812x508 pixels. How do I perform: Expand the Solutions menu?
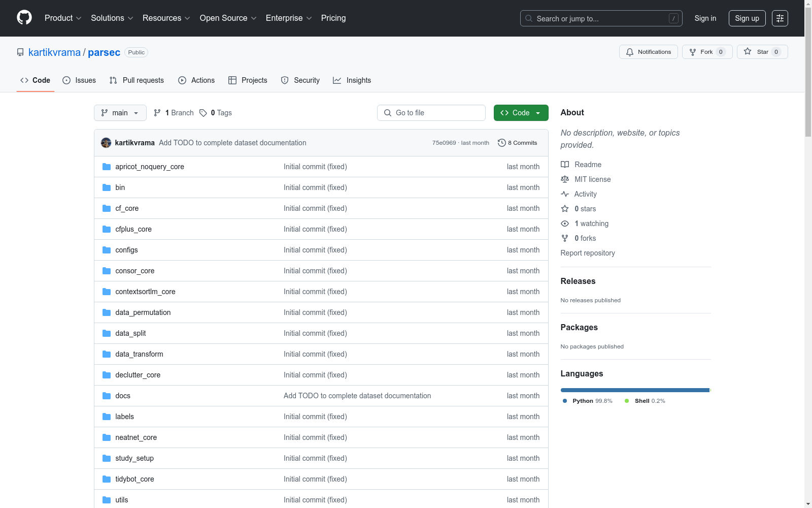[x=112, y=18]
